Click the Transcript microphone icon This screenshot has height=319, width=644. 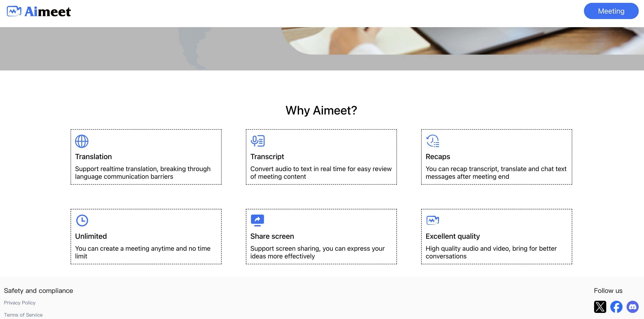(257, 141)
